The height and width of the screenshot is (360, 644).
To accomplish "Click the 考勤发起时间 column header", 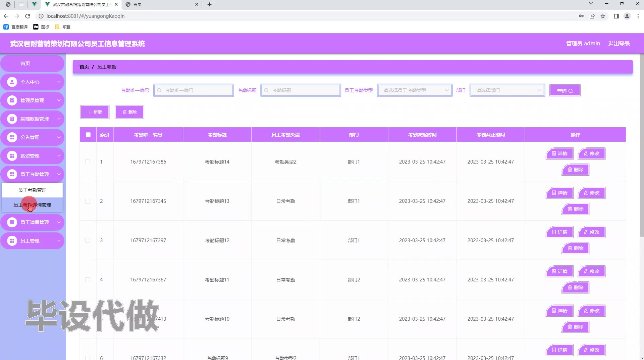I will (422, 135).
